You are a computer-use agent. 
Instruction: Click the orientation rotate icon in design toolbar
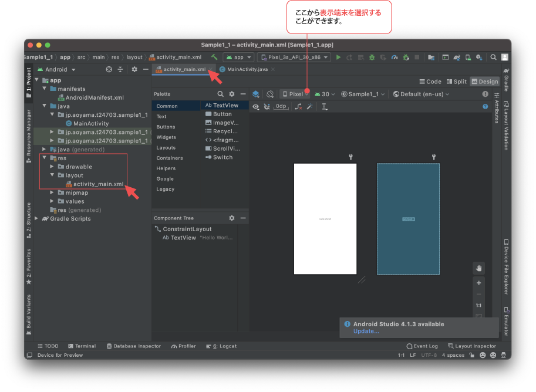[x=270, y=94]
